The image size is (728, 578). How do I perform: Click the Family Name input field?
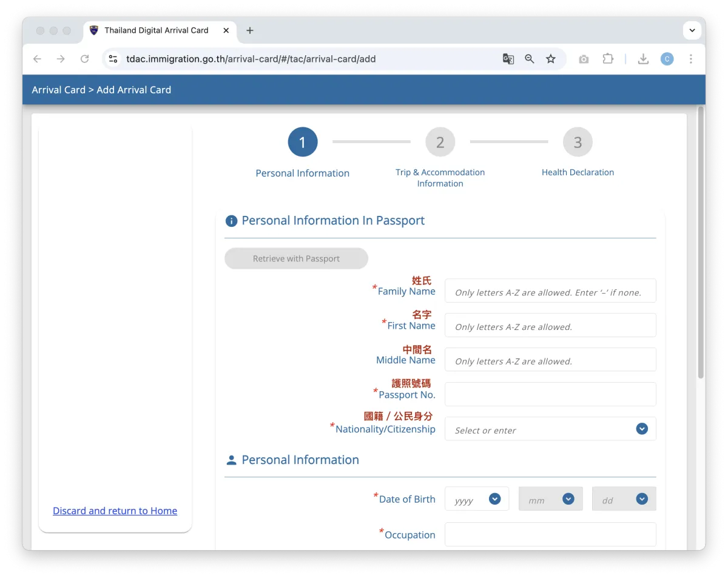(550, 291)
